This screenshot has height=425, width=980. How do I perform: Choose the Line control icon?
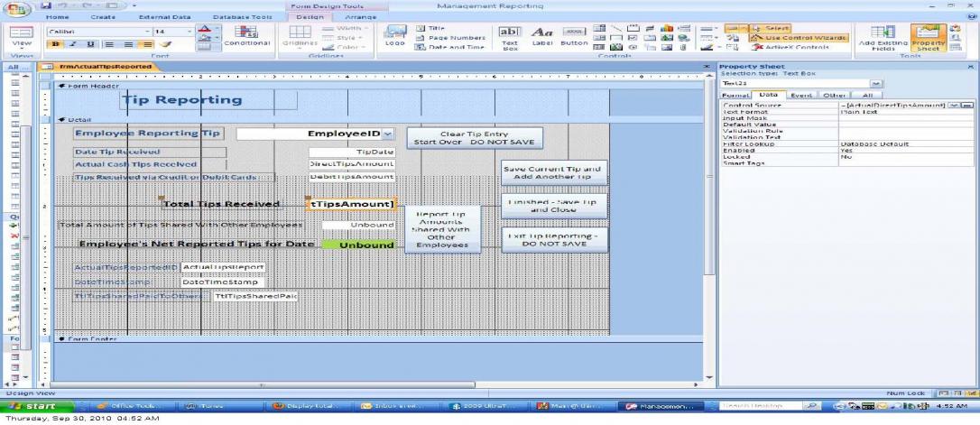tap(616, 28)
